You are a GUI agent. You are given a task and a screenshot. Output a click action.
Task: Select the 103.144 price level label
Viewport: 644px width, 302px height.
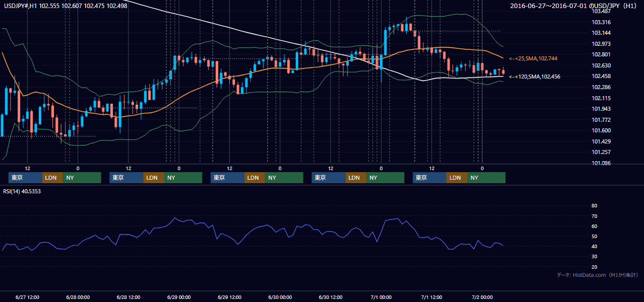(601, 33)
